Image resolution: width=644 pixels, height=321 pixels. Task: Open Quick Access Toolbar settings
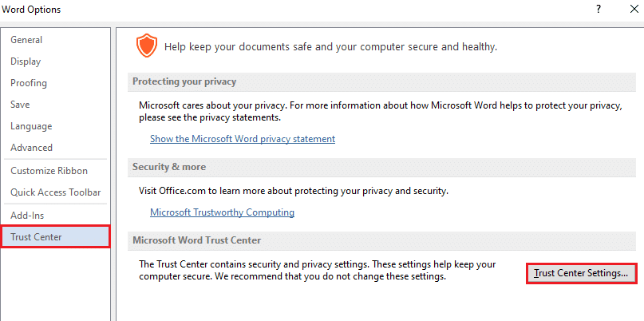55,192
